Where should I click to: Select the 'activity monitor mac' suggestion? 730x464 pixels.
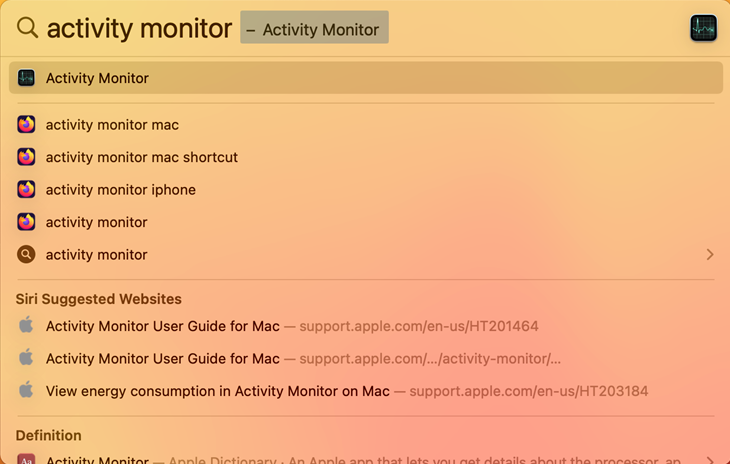click(112, 125)
